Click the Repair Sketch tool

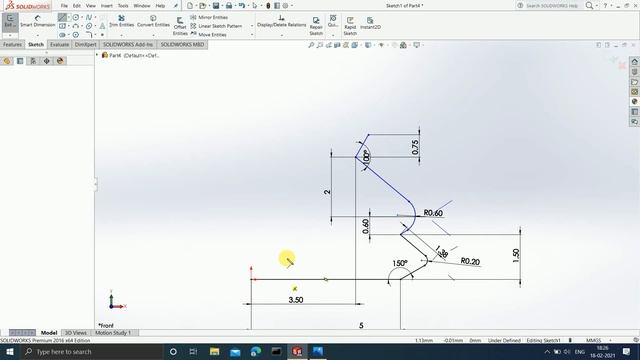click(316, 26)
